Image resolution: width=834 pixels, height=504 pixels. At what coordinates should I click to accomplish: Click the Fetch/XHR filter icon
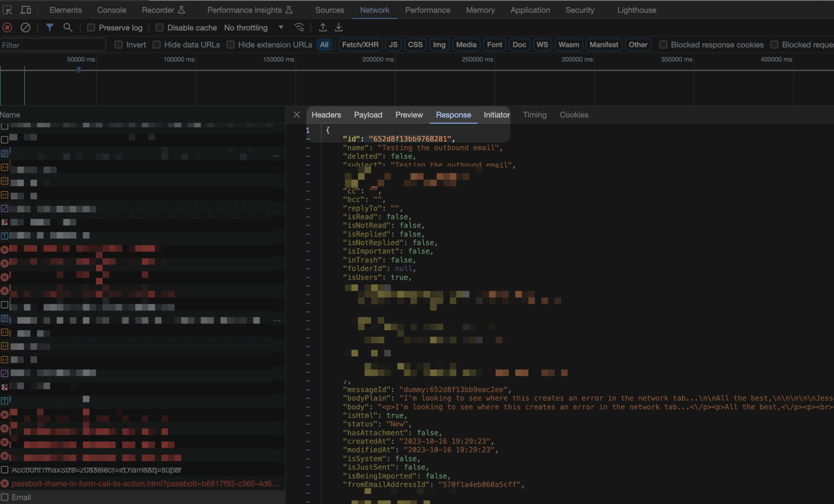(x=360, y=45)
